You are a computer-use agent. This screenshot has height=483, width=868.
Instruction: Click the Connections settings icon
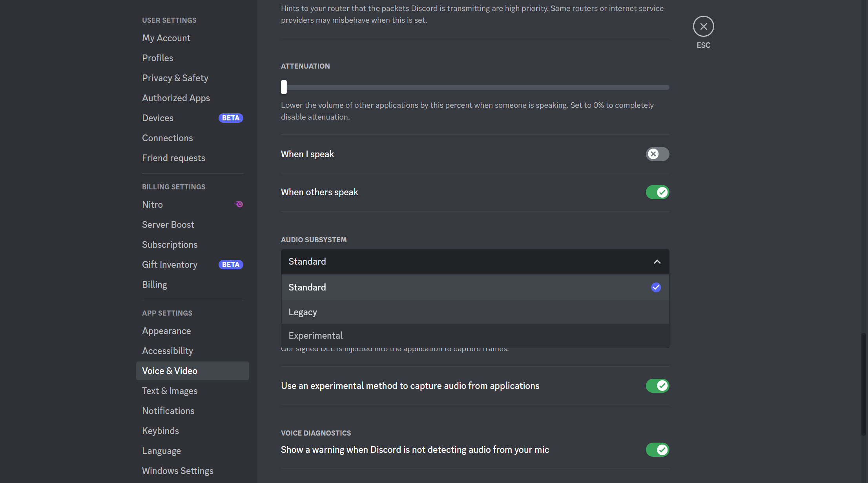(167, 137)
